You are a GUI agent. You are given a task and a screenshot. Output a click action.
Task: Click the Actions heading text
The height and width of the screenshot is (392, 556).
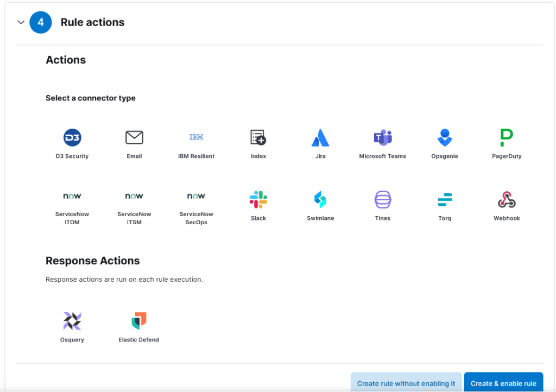[66, 60]
